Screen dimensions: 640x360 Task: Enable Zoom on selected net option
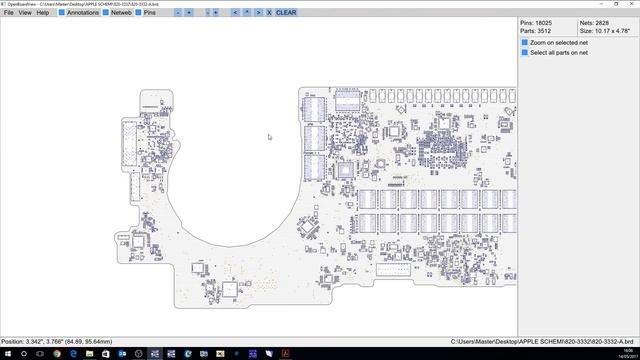click(525, 42)
